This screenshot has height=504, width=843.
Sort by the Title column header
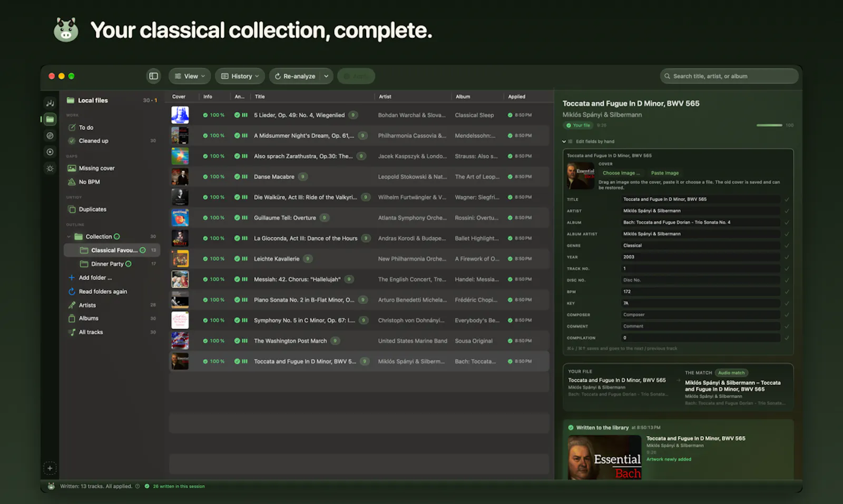pos(260,96)
